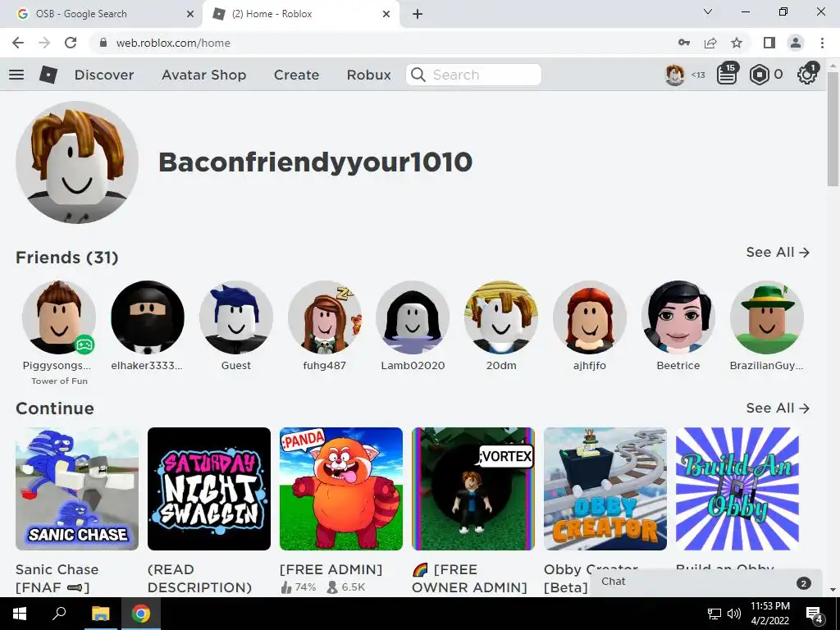Reload the page
Screen dimensions: 840x630
[71, 43]
